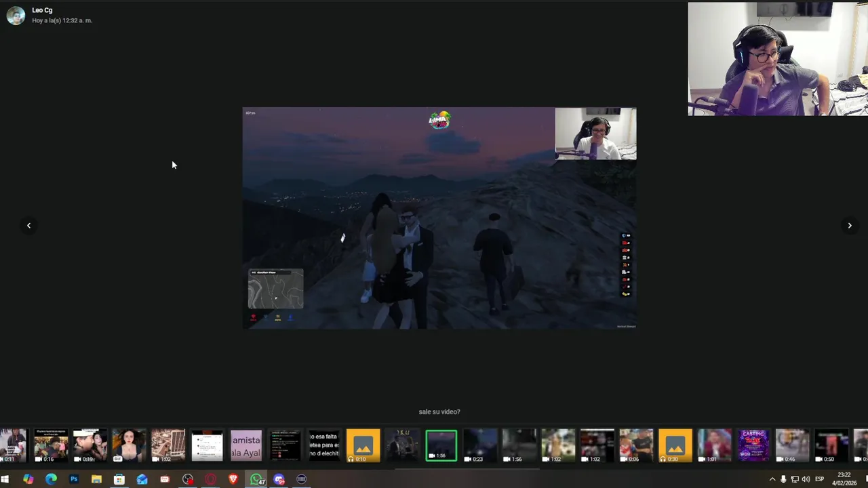Open the 0:06 video thumbnail
The image size is (868, 488).
click(x=636, y=445)
